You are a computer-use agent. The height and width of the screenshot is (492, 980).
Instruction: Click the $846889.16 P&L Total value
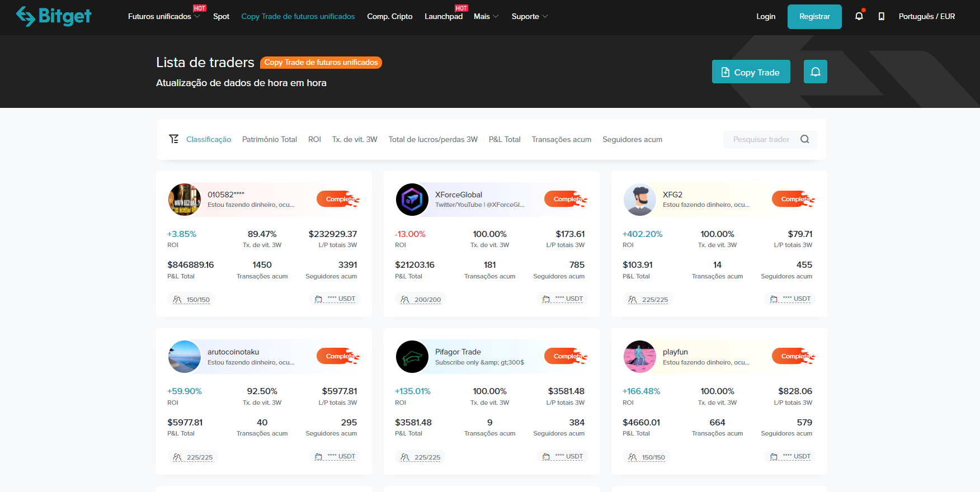coord(191,265)
